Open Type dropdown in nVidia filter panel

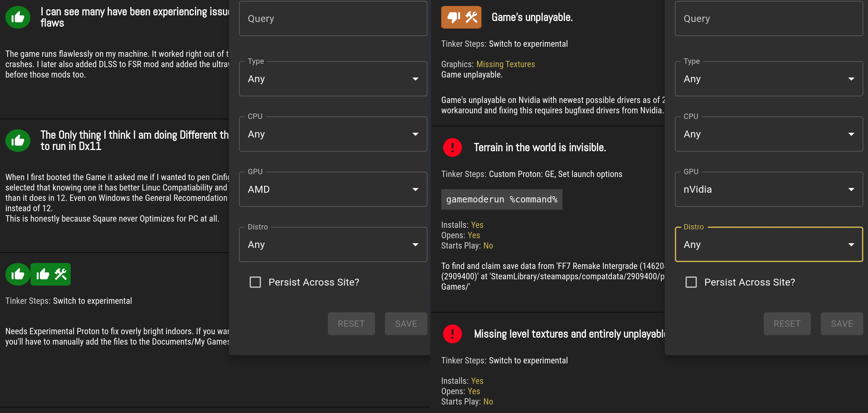pyautogui.click(x=769, y=79)
